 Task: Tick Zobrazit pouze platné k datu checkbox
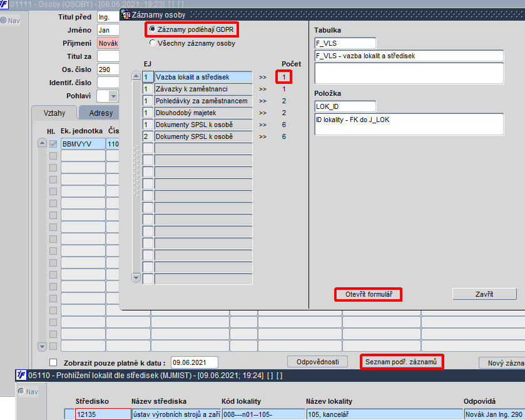[x=53, y=362]
